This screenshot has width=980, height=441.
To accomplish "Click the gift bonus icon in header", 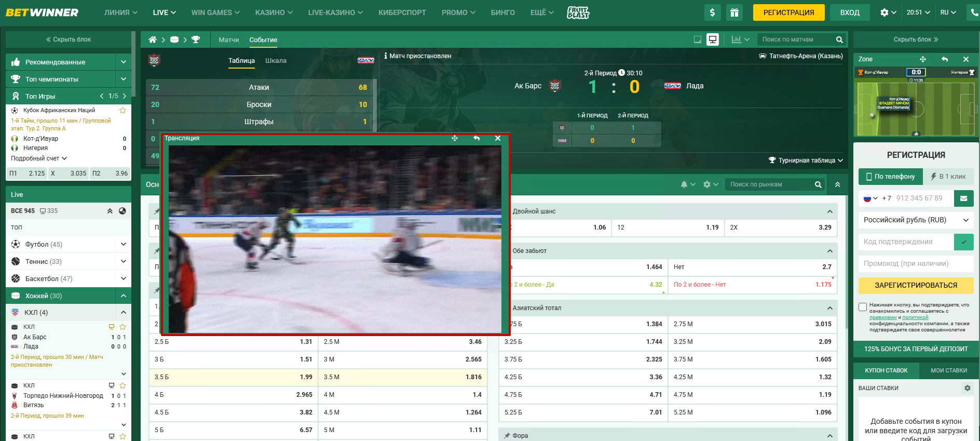I will [734, 12].
